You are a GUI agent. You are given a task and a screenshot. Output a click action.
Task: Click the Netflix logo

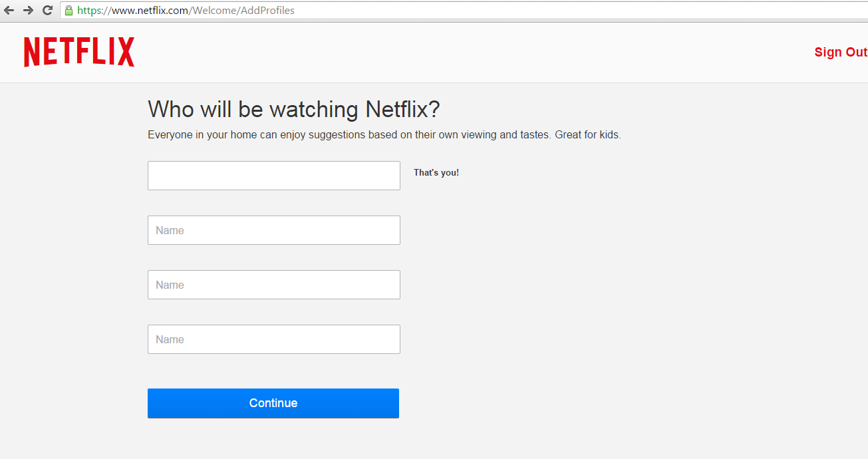tap(79, 52)
